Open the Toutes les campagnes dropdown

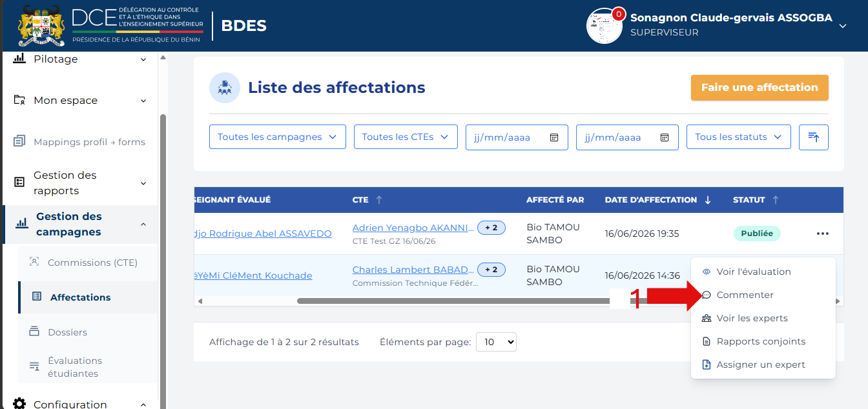click(x=278, y=137)
